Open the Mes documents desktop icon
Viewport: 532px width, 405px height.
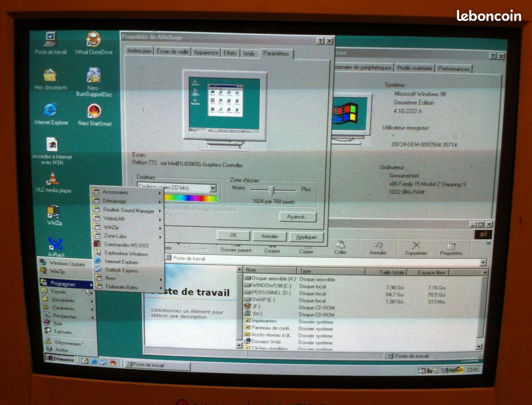50,79
